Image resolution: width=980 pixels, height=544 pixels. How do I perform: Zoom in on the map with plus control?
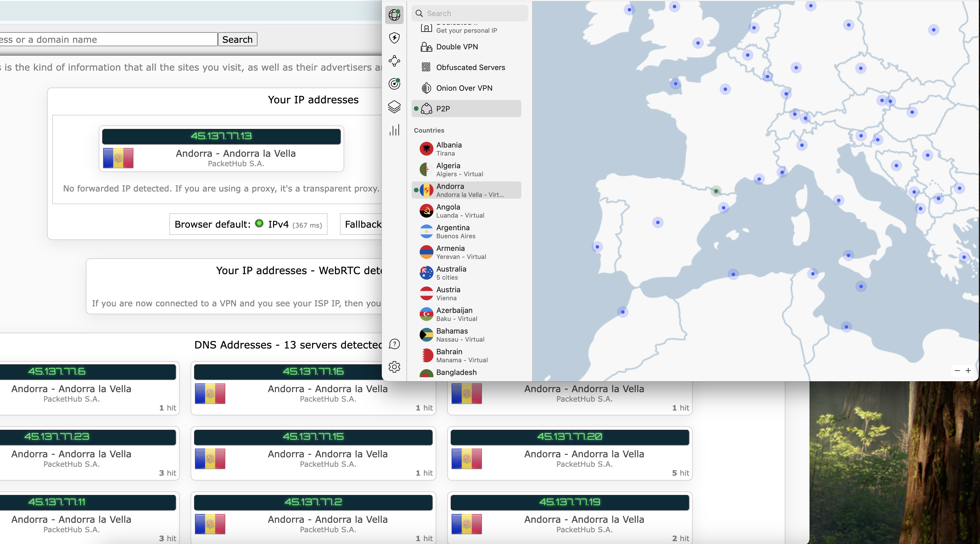(x=969, y=371)
